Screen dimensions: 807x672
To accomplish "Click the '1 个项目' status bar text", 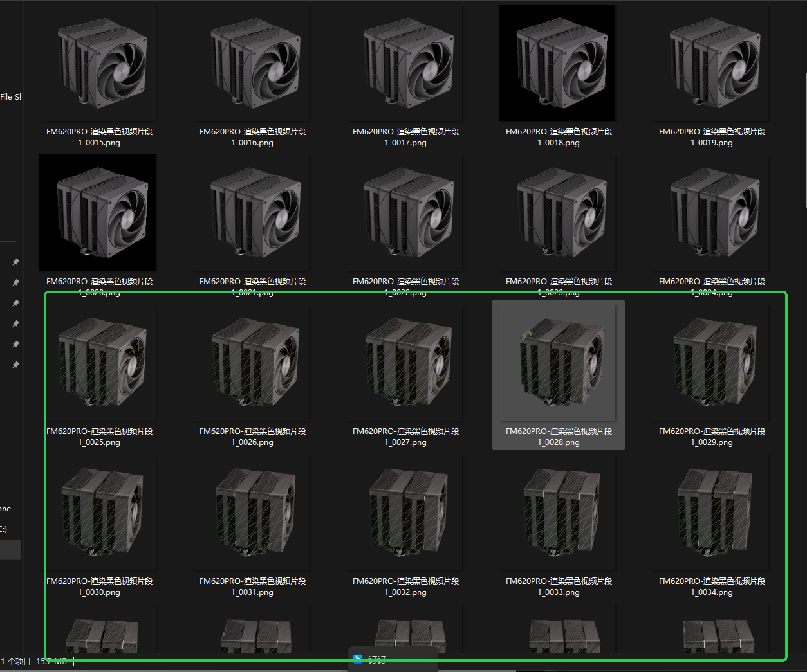I will pos(16,661).
